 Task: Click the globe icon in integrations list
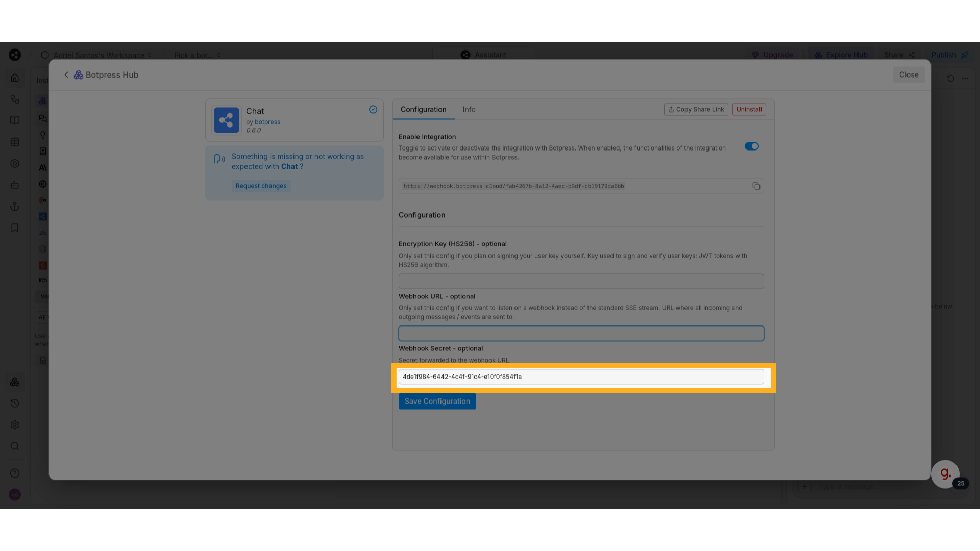coord(43,184)
